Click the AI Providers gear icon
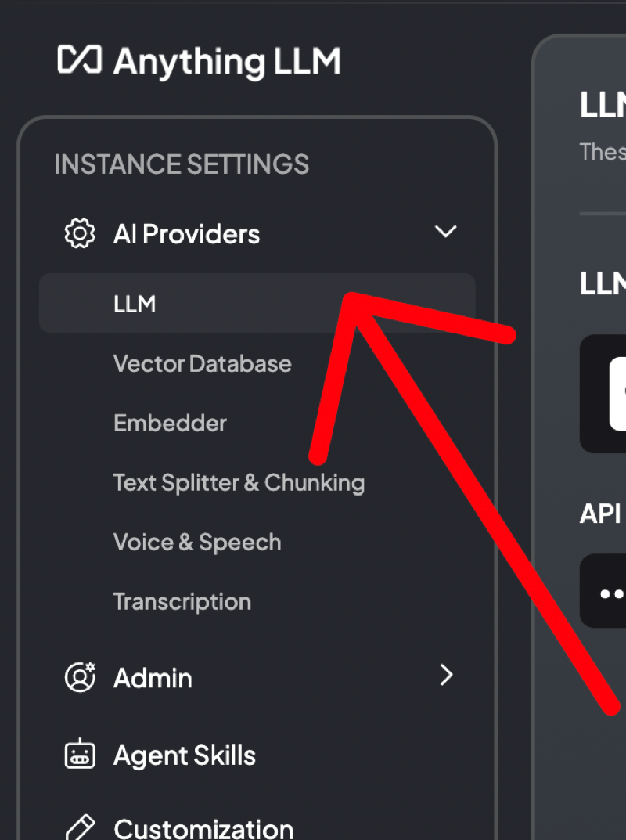The width and height of the screenshot is (626, 840). point(80,233)
